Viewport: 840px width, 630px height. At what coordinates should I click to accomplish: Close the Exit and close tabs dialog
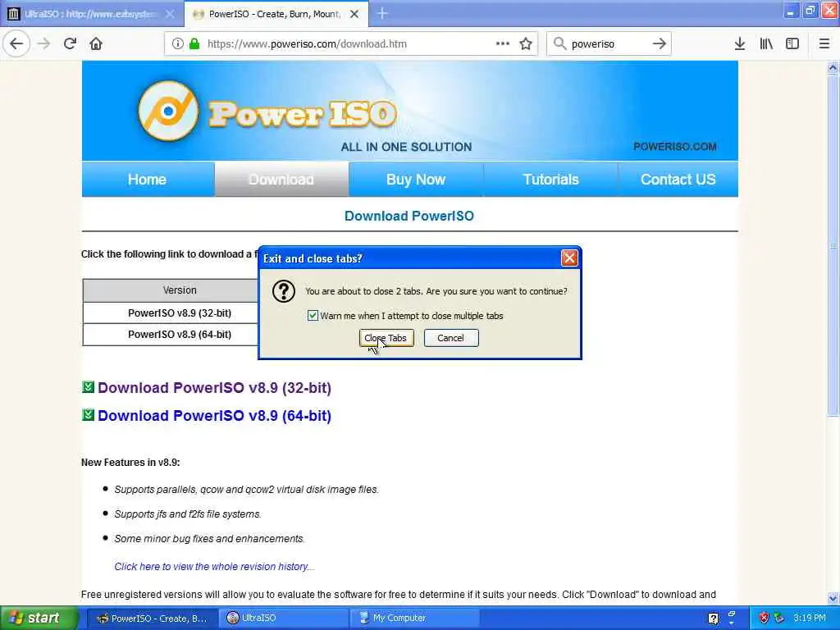[x=569, y=258]
